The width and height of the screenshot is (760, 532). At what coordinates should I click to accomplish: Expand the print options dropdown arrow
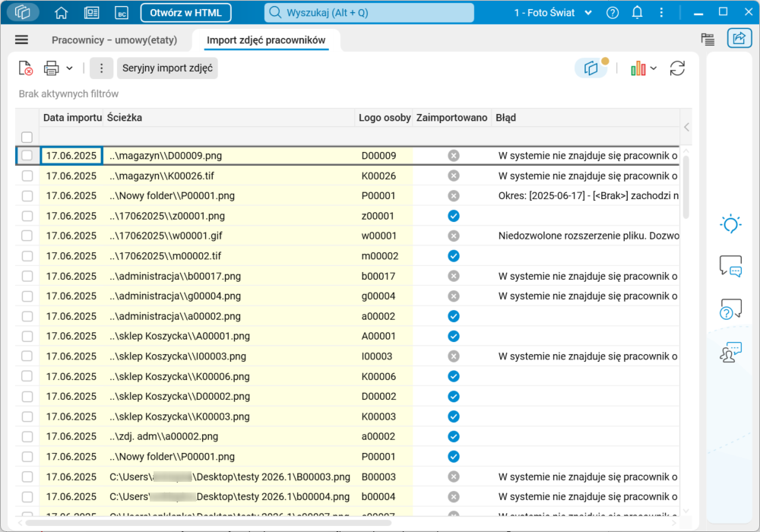(x=69, y=68)
